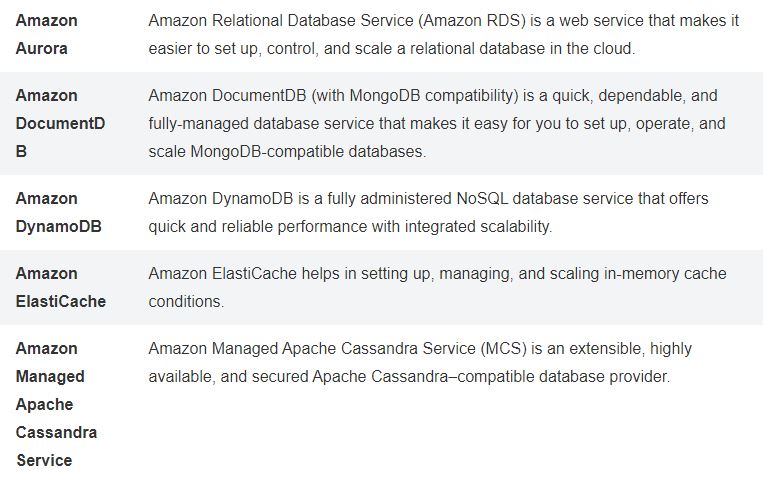Image resolution: width=764 pixels, height=481 pixels.
Task: Click 'available, and secured Apache Cassandra' line
Action: (409, 377)
